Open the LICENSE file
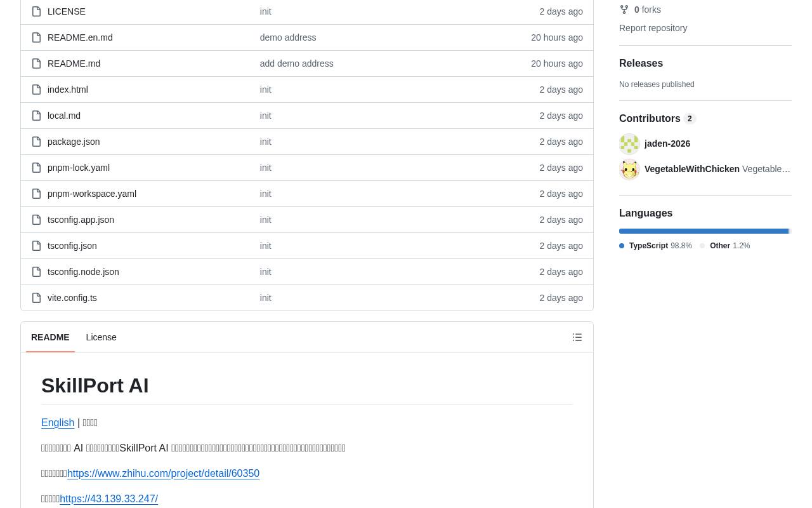The image size is (812, 508). click(x=67, y=11)
